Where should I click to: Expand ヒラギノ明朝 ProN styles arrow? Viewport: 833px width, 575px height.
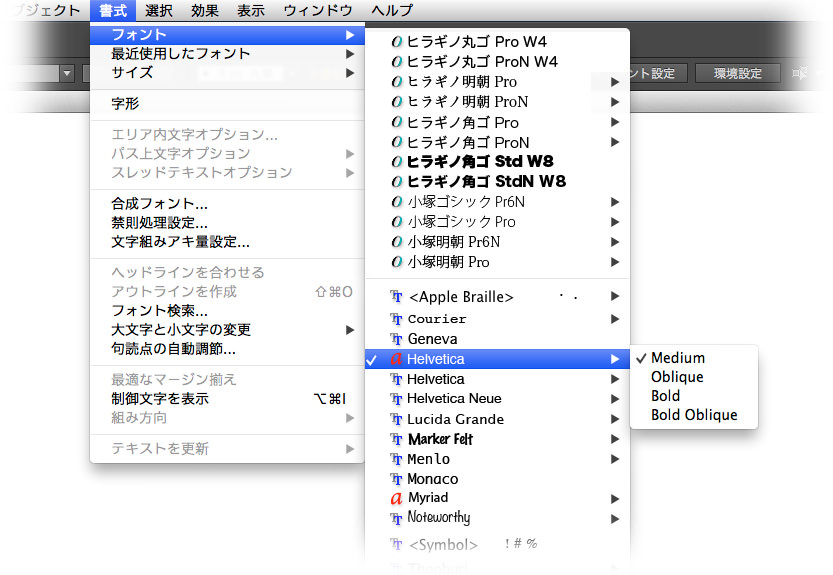(615, 102)
